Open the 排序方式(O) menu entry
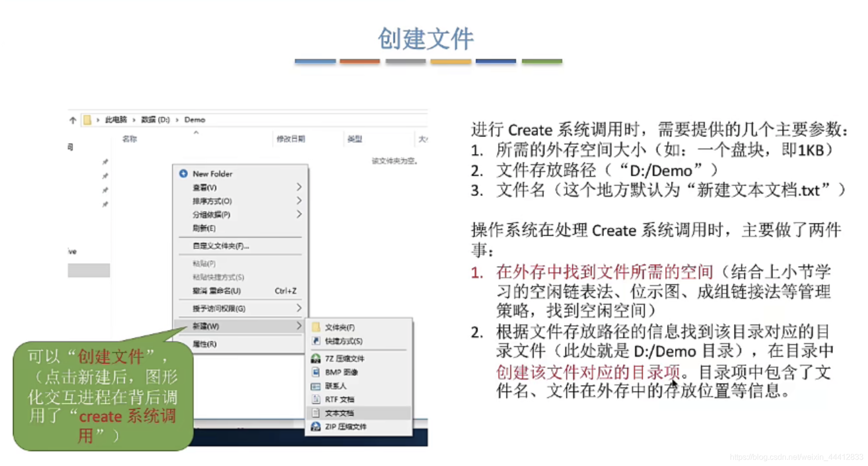Screen dimensions: 868x466 click(240, 201)
